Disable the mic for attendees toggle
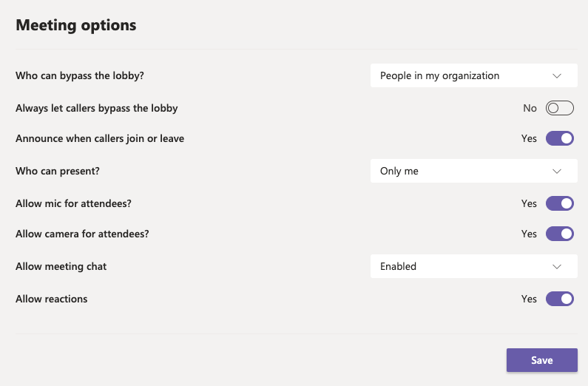Image resolution: width=588 pixels, height=386 pixels. tap(560, 203)
